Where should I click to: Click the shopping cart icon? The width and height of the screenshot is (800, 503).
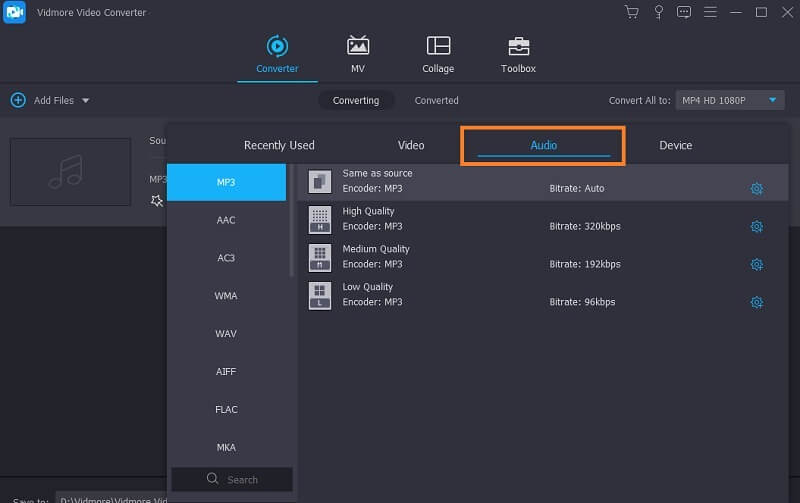631,12
